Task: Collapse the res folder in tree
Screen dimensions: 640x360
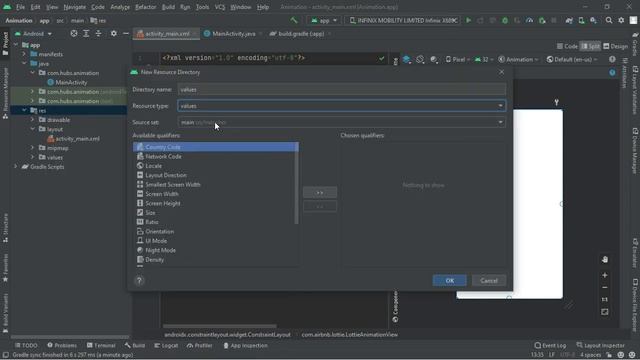Action: 24,110
